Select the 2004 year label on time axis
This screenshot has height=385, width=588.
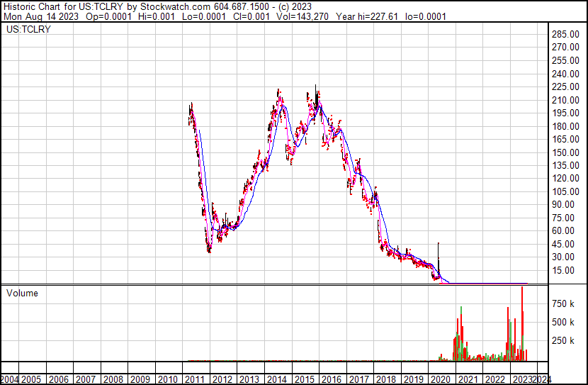(x=10, y=379)
